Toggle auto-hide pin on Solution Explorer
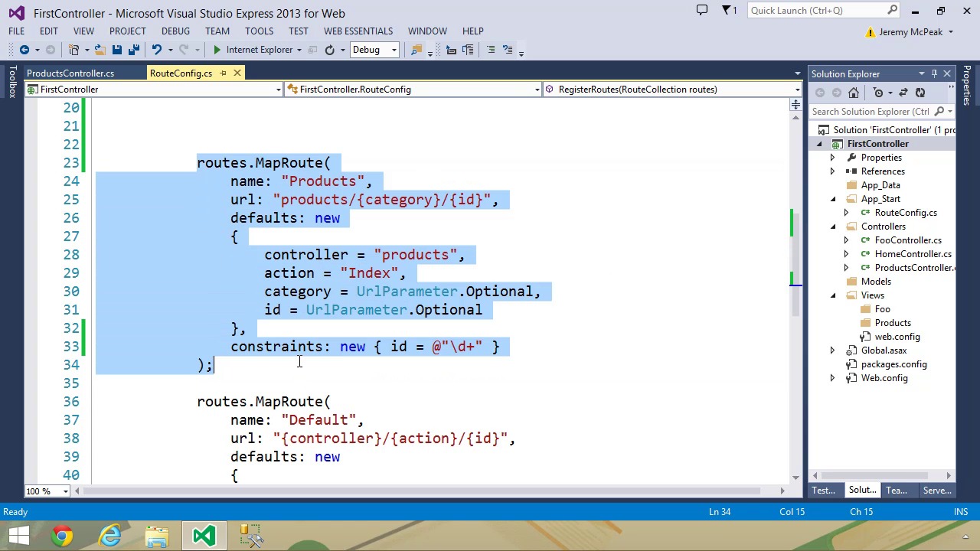 coord(934,74)
